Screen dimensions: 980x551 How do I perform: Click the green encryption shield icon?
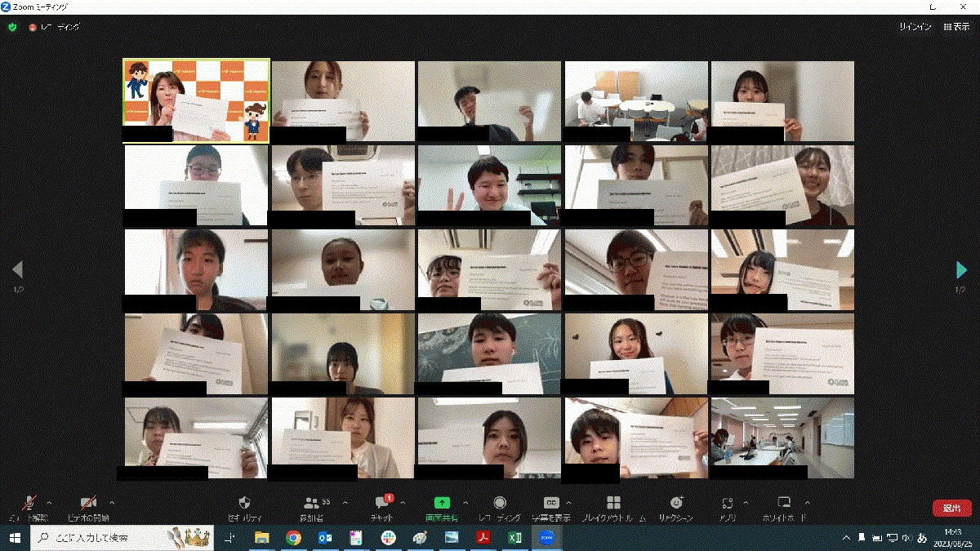click(x=12, y=27)
